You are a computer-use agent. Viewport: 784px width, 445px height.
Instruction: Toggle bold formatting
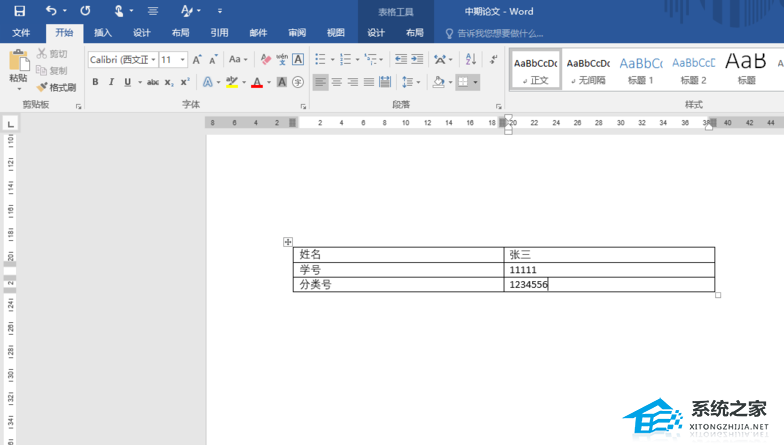96,82
